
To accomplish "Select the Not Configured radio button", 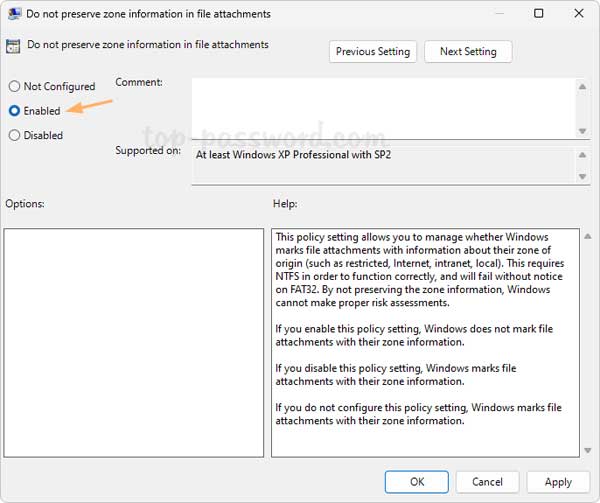I will coord(14,87).
